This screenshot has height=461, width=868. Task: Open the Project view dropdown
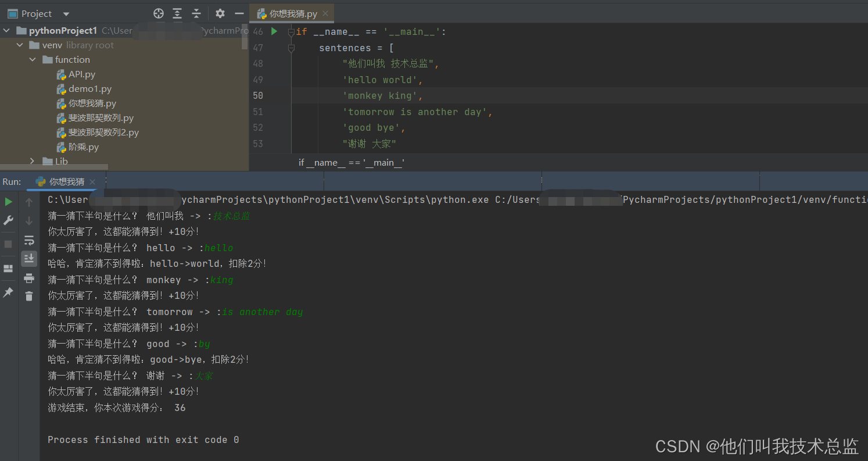point(66,14)
